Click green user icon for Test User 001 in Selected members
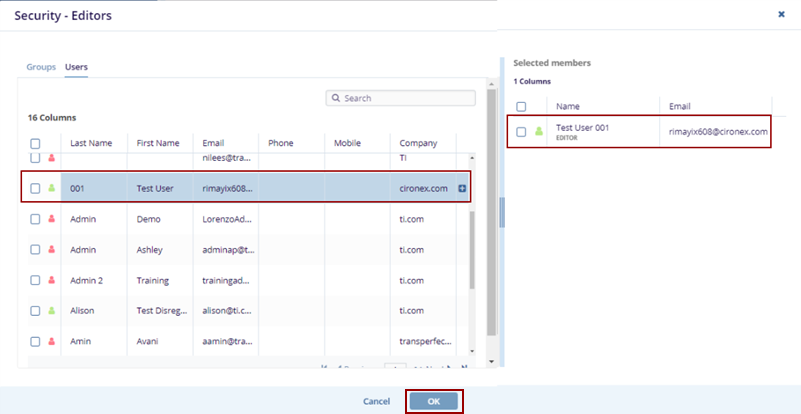 (540, 132)
